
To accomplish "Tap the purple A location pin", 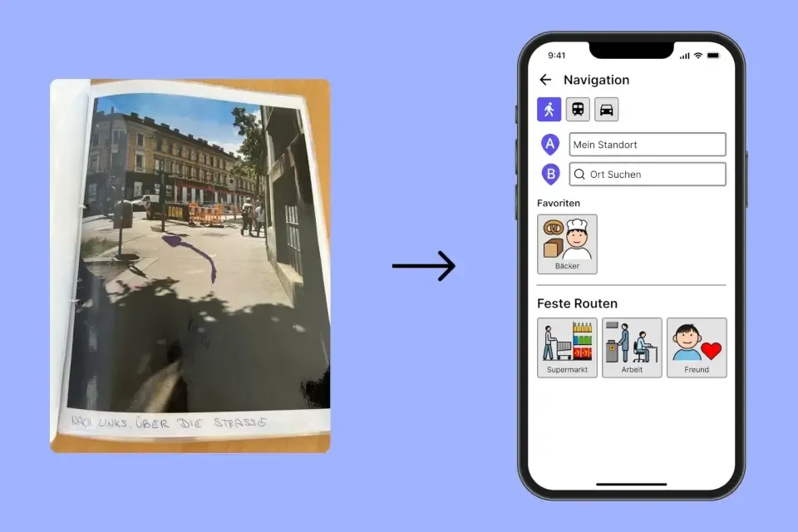I will [549, 145].
